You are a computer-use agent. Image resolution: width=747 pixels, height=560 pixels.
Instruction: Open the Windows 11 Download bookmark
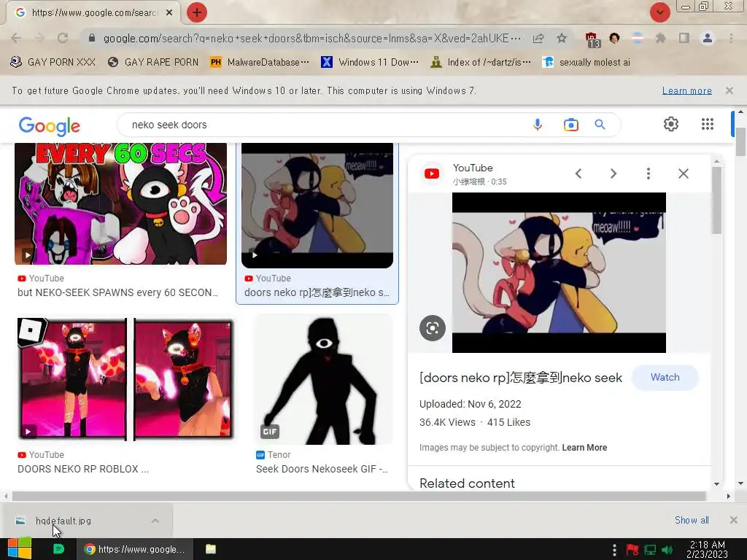[370, 63]
